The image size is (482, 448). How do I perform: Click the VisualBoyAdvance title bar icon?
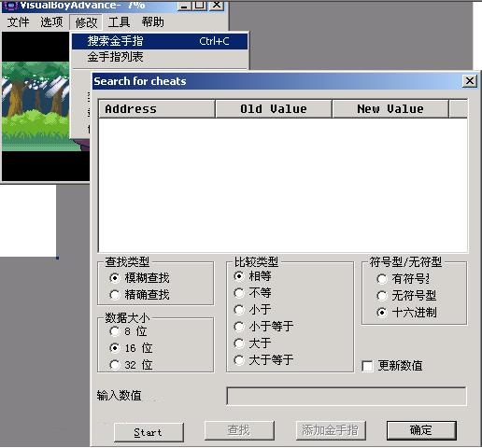[x=10, y=6]
